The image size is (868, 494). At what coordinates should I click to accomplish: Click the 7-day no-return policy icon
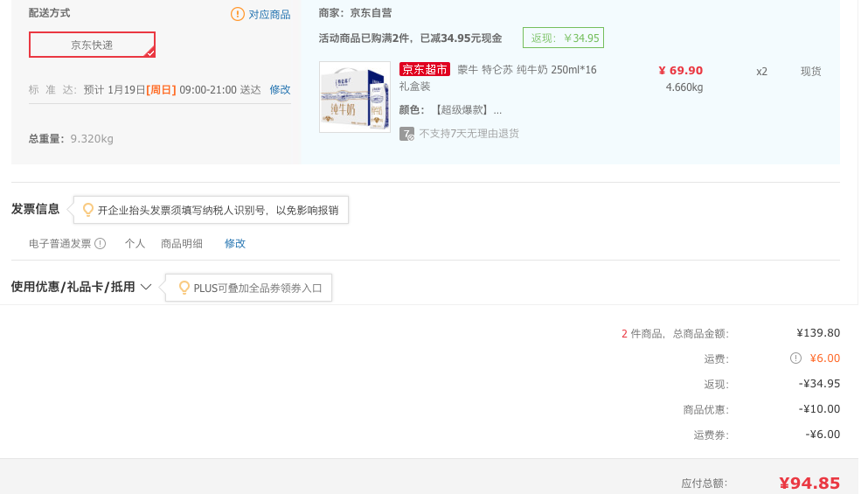[406, 134]
